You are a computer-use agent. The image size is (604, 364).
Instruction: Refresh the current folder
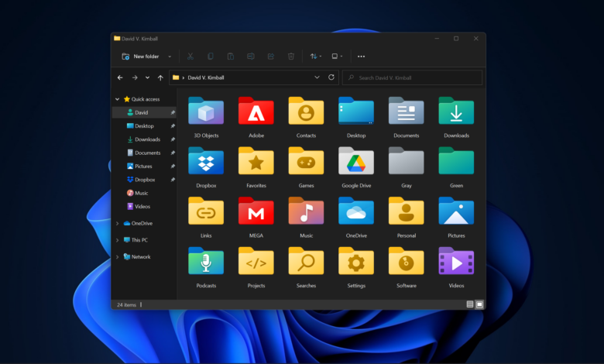[331, 77]
